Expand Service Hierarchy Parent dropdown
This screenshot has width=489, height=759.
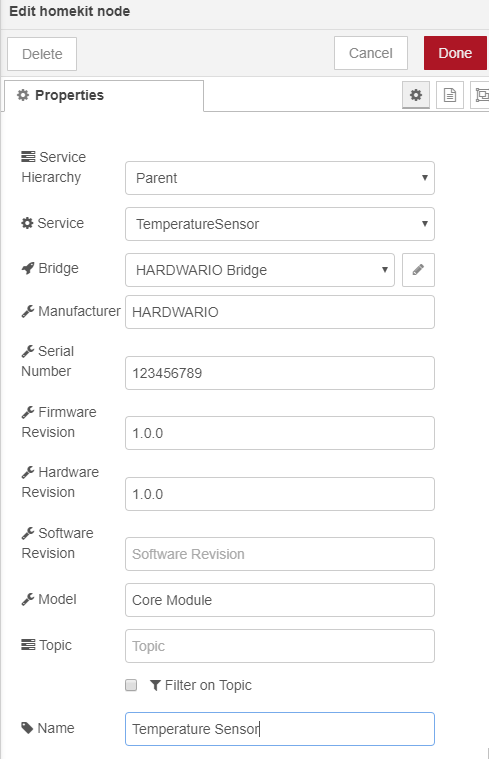[x=280, y=178]
